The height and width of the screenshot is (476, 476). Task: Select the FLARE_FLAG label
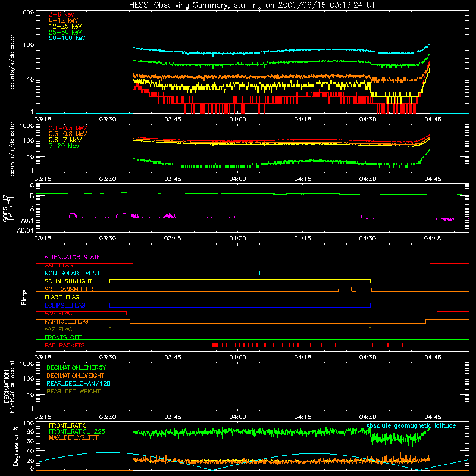click(62, 297)
